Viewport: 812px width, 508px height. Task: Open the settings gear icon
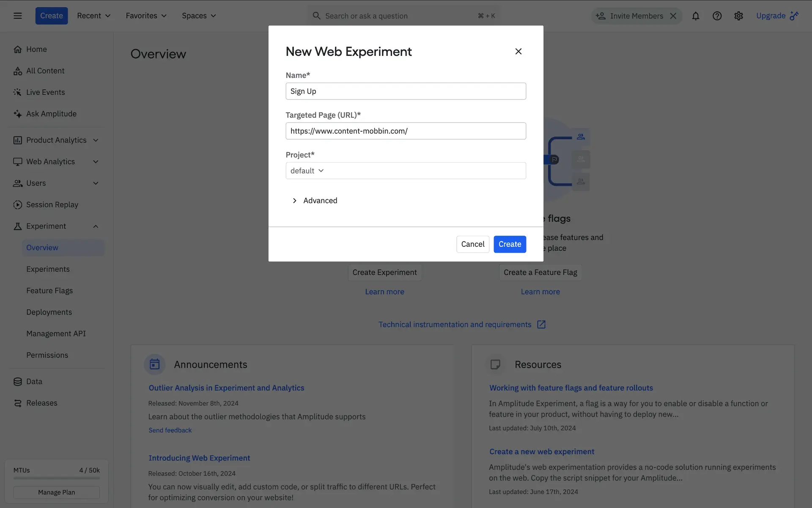click(x=738, y=16)
